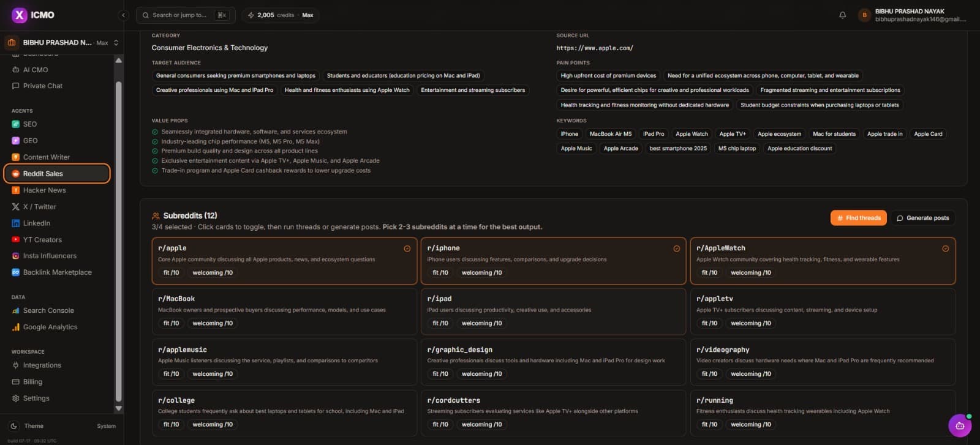The width and height of the screenshot is (980, 445).
Task: Deselect the r/apple subreddit card
Action: [284, 261]
